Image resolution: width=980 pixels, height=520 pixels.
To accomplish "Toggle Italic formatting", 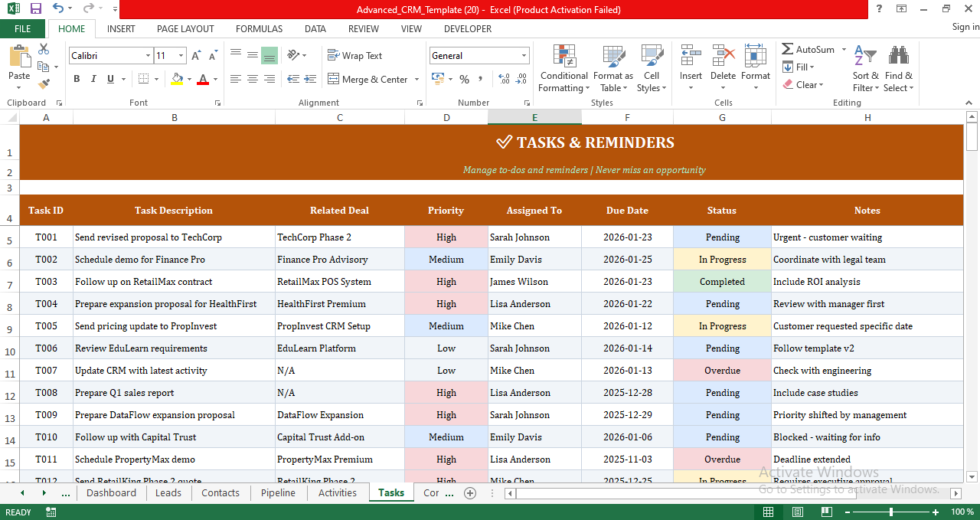I will [93, 79].
